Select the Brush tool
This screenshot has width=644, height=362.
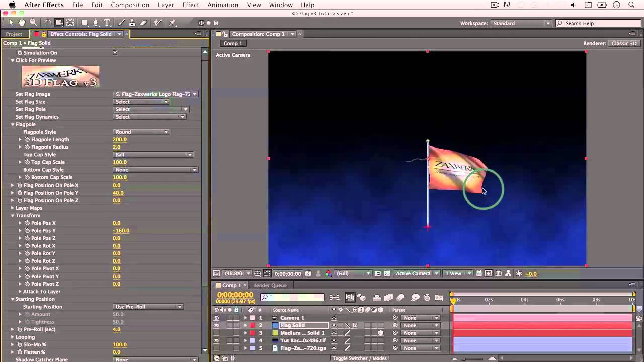click(x=121, y=23)
